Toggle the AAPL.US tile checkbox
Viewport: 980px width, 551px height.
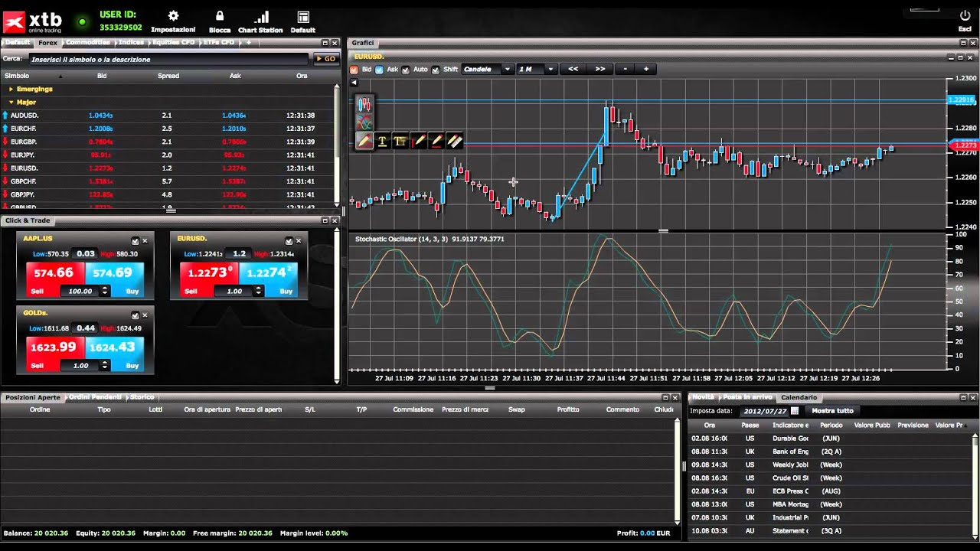(136, 240)
